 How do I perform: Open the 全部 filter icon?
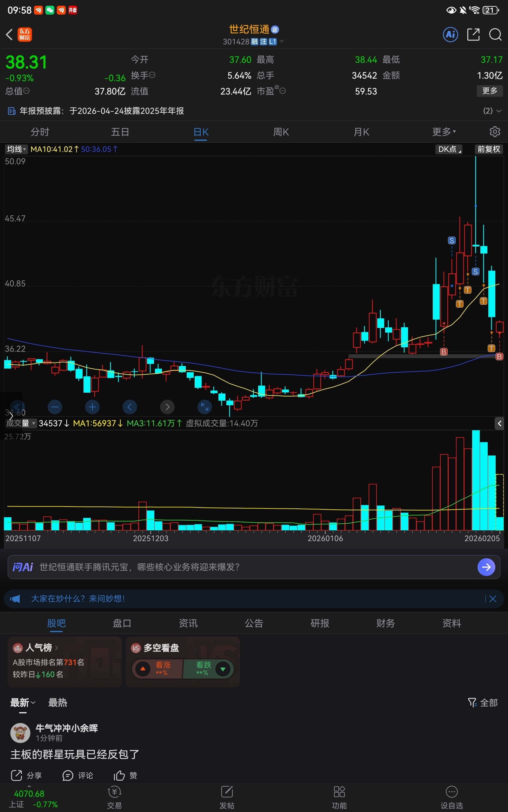point(472,702)
